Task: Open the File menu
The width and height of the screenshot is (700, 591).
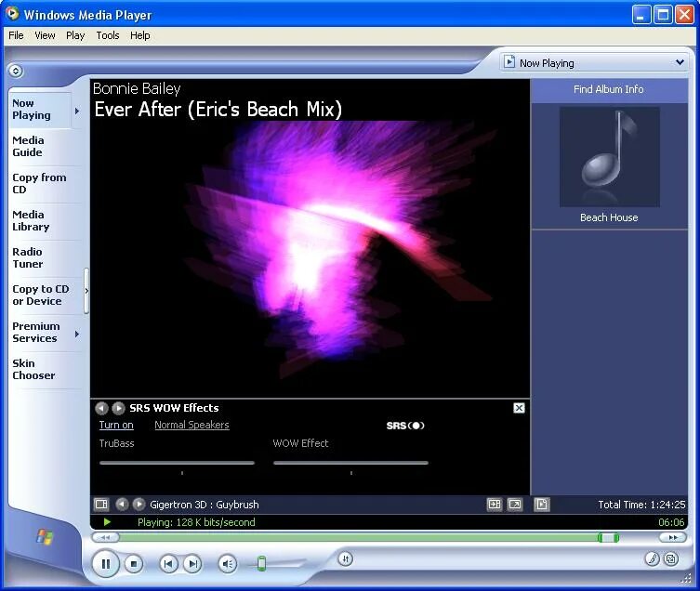Action: pyautogui.click(x=16, y=35)
